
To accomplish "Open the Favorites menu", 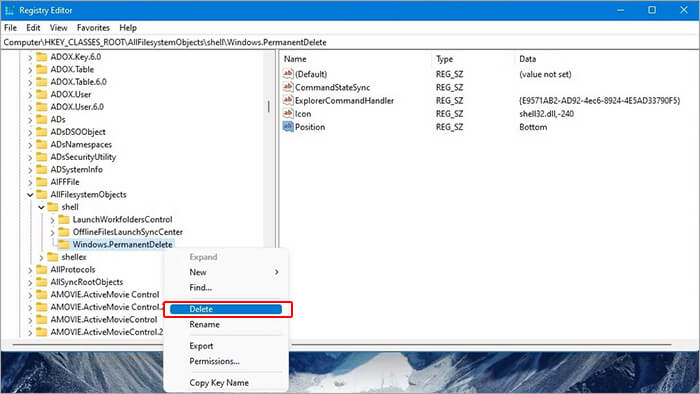I will (93, 28).
